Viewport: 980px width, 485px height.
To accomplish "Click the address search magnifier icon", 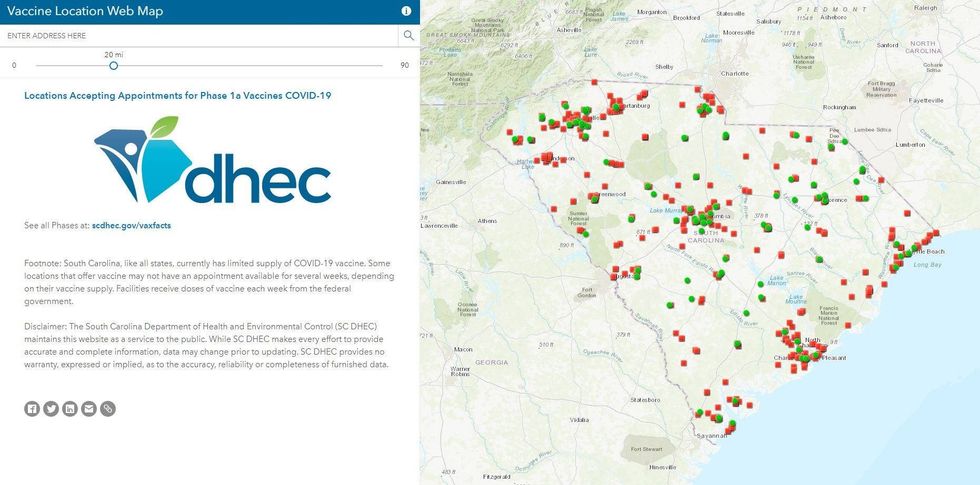I will click(x=409, y=36).
